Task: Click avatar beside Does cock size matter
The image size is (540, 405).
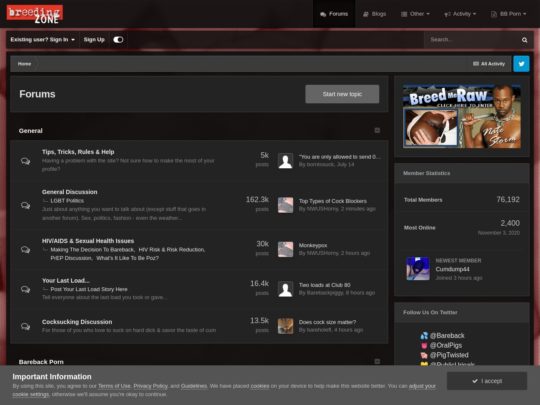Action: (285, 326)
